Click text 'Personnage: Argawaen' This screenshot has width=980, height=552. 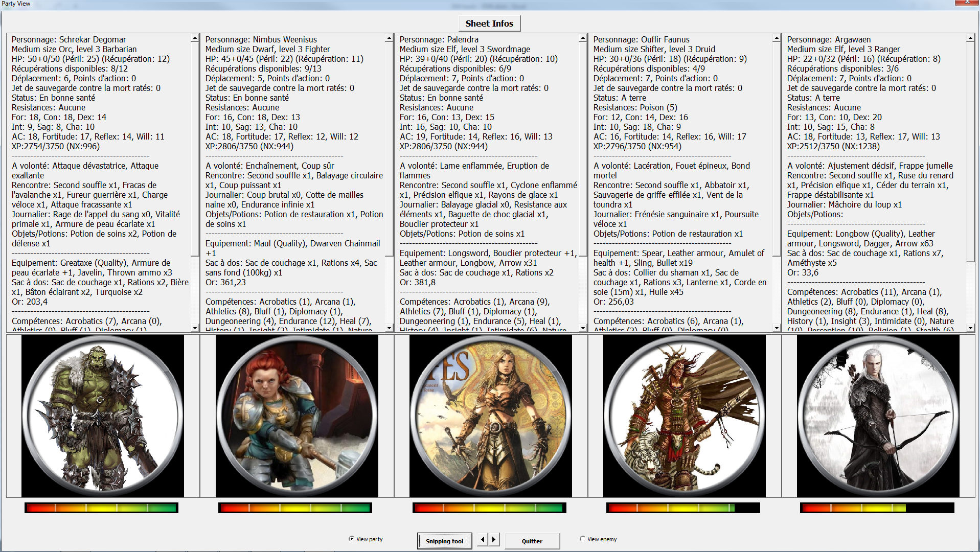point(829,39)
